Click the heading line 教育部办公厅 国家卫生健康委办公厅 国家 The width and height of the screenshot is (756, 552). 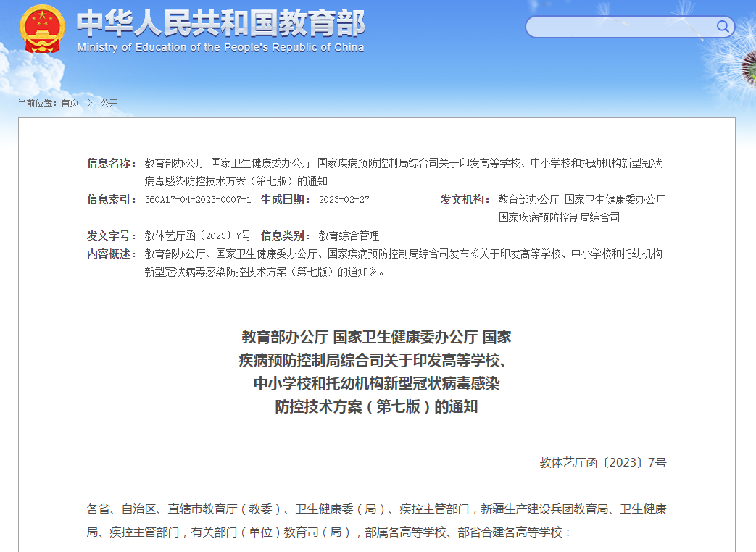(377, 337)
